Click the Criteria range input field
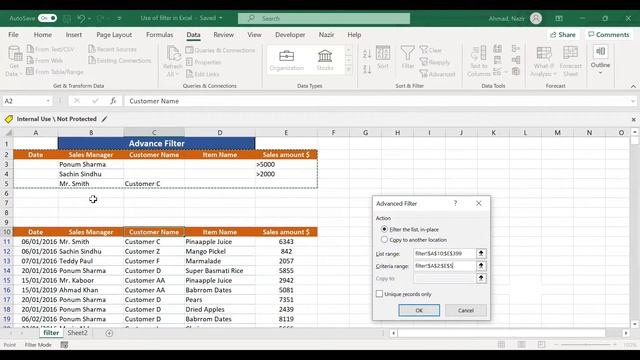Image resolution: width=640 pixels, height=360 pixels. click(x=444, y=266)
